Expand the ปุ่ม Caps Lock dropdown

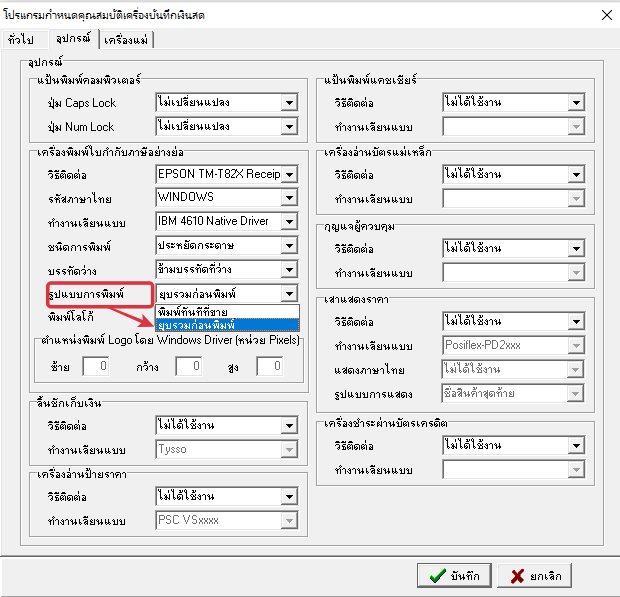(x=289, y=102)
